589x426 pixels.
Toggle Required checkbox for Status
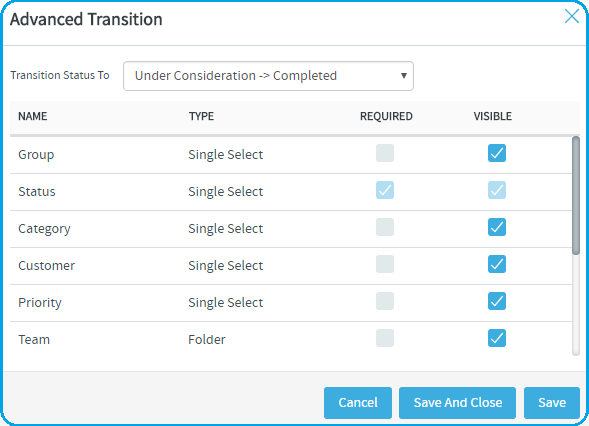coord(385,190)
